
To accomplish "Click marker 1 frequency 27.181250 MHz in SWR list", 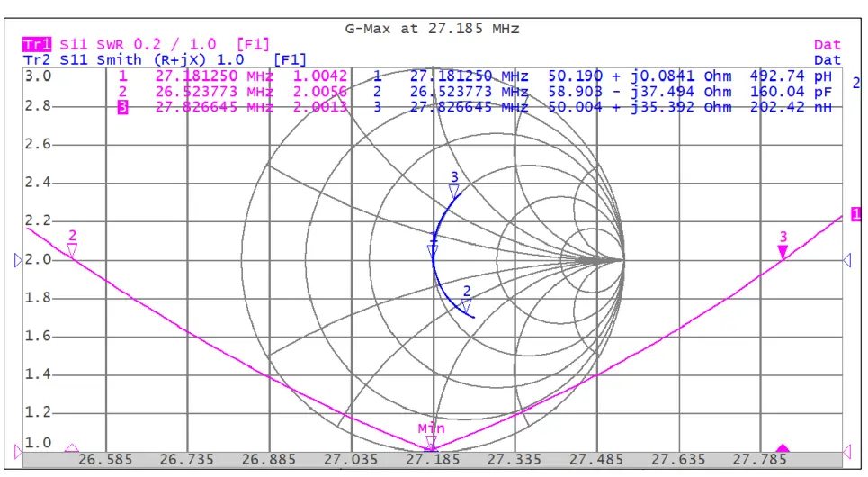I will (x=214, y=76).
